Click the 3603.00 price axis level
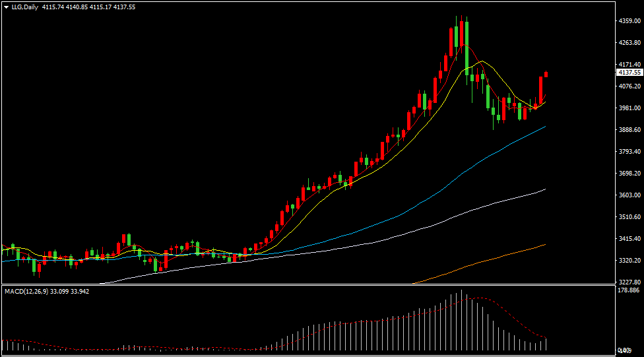Viewport: 644px width, 357px height. [629, 195]
